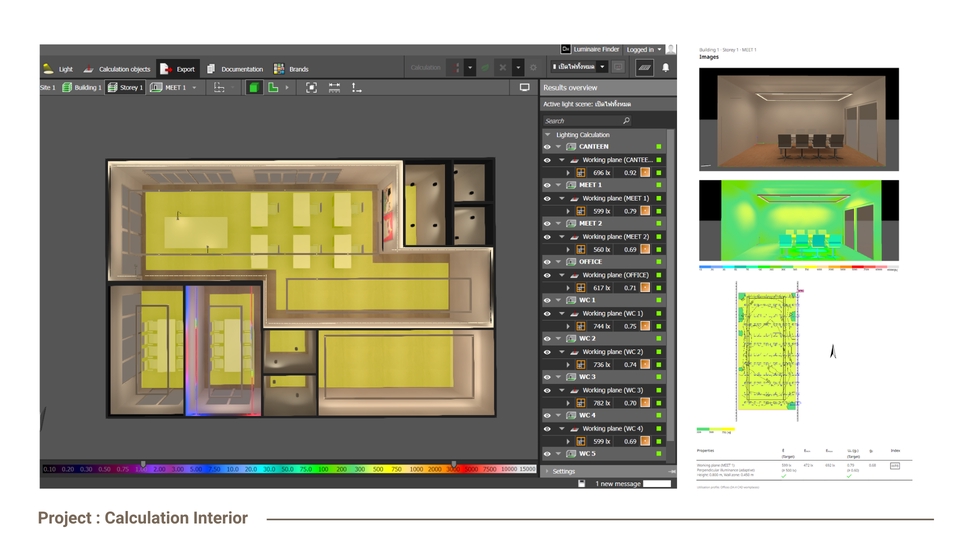
Task: Toggle visibility eye of WC 5 room
Action: [x=547, y=454]
